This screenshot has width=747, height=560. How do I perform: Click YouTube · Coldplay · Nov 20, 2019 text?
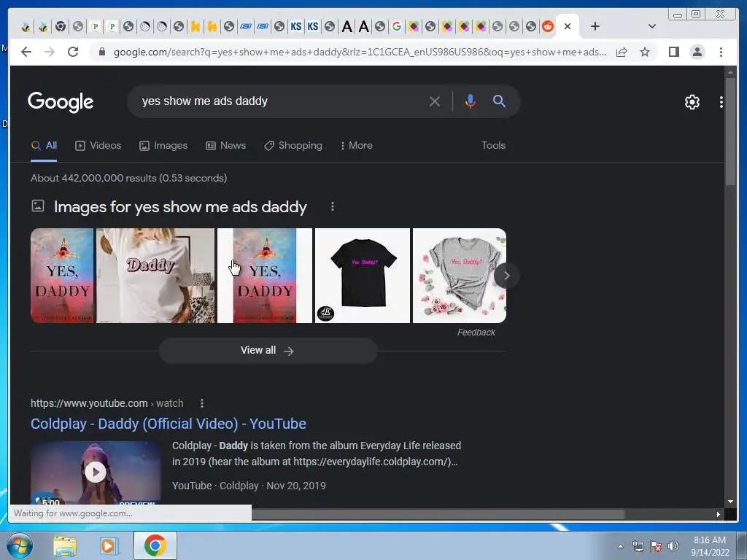click(x=249, y=486)
